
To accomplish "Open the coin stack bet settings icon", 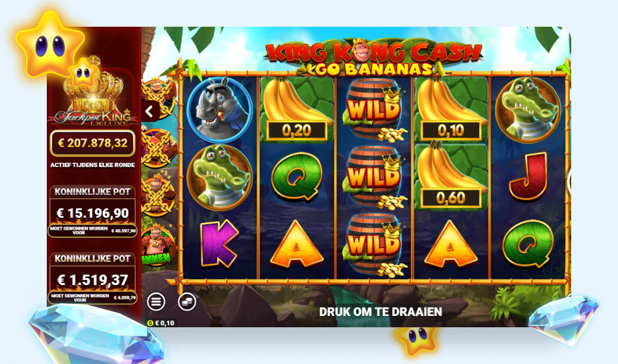I will (187, 302).
